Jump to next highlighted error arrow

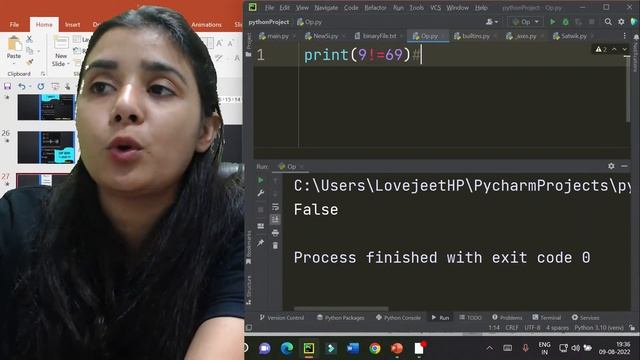click(624, 49)
